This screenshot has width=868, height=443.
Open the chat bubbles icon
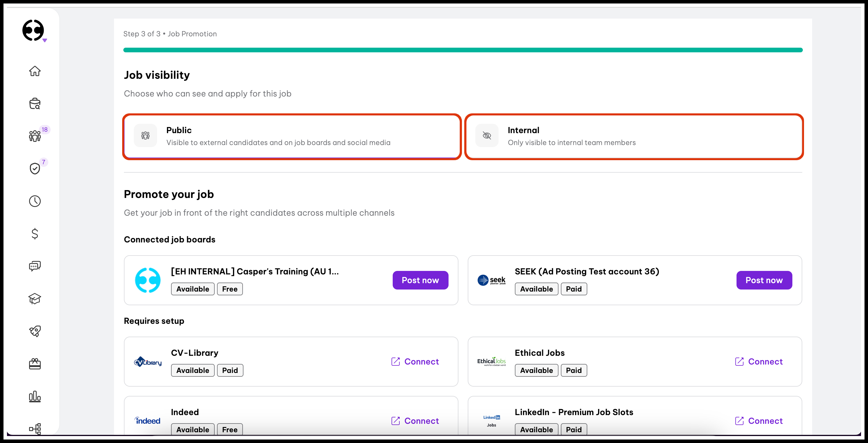pyautogui.click(x=35, y=266)
